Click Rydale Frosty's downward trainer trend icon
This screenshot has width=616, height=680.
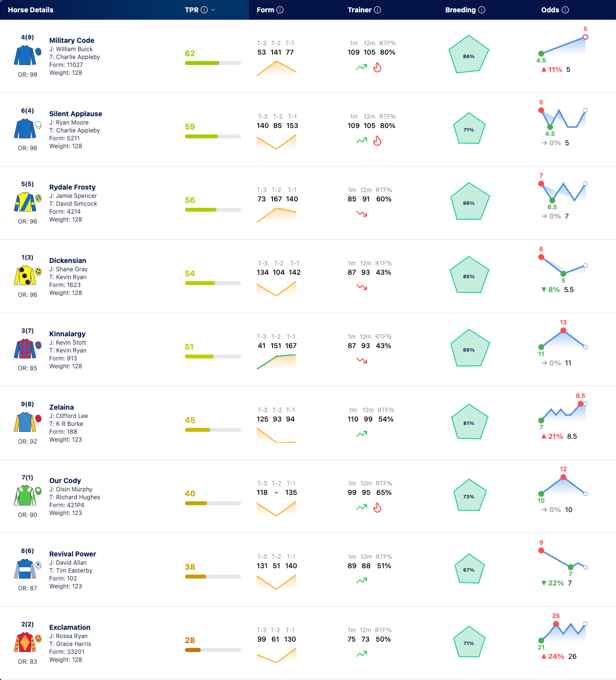coord(362,214)
